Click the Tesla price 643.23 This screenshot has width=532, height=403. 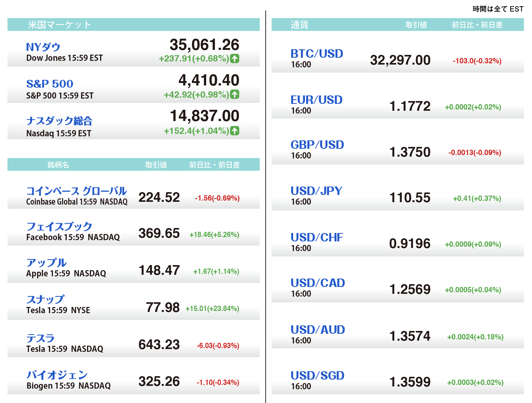click(159, 345)
